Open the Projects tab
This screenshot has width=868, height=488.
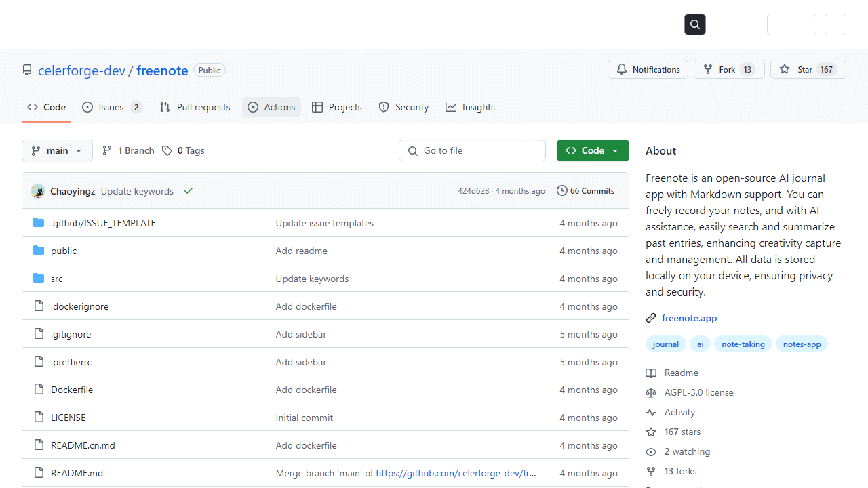pos(337,107)
